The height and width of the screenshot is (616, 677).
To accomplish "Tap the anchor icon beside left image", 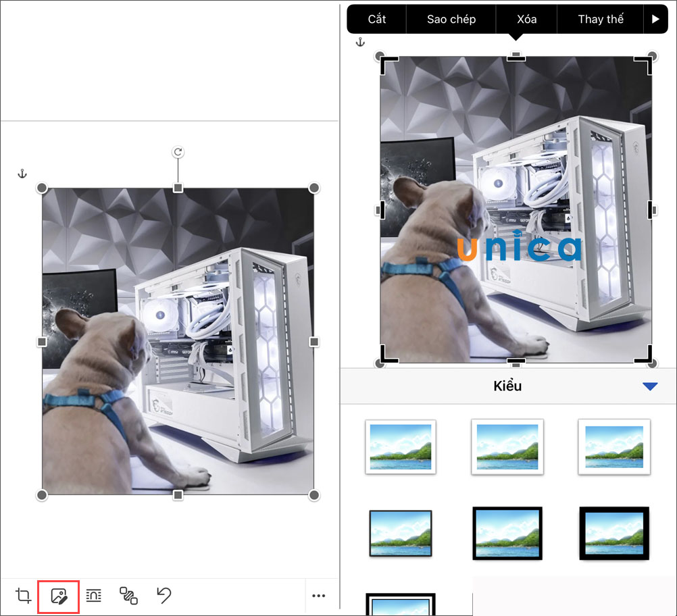I will [x=22, y=174].
